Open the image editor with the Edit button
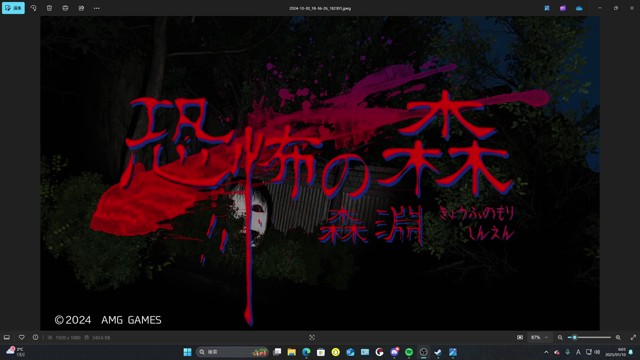The width and height of the screenshot is (640, 360). coord(13,8)
